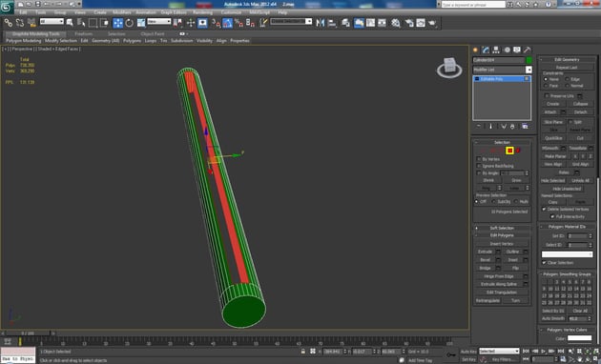Viewport: 601px width, 364px height.
Task: Toggle the 3D Snaps icon
Action: (x=217, y=23)
